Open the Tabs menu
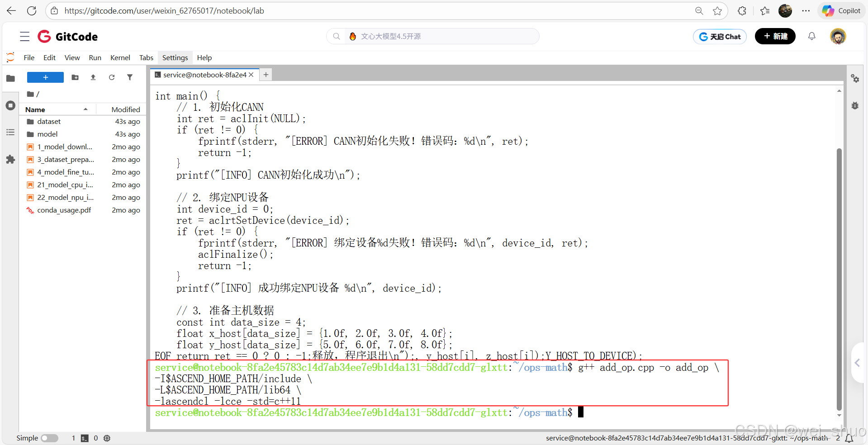The image size is (868, 445). (x=146, y=57)
